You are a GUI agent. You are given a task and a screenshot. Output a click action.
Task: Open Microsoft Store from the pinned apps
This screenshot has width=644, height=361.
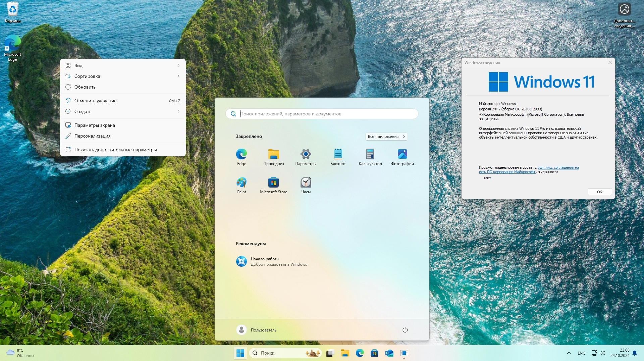[x=274, y=185]
